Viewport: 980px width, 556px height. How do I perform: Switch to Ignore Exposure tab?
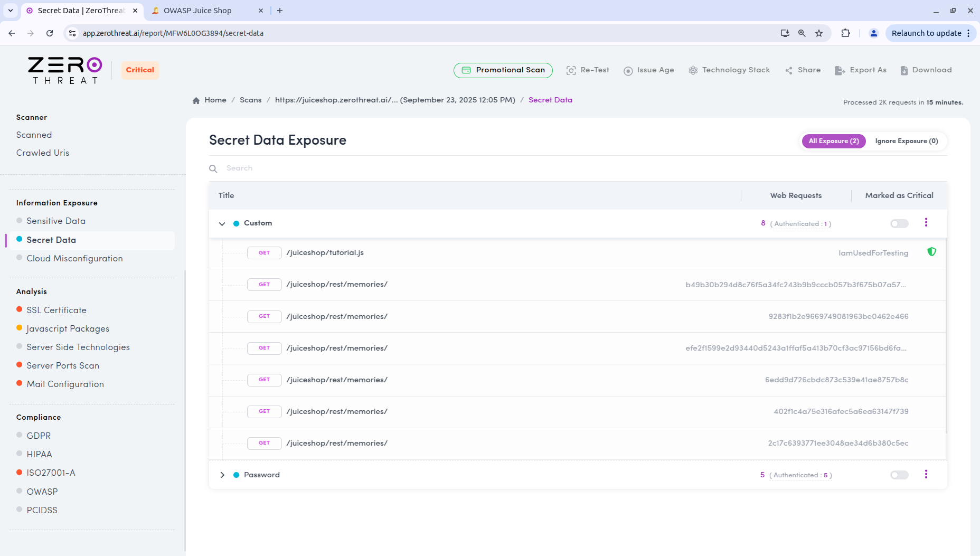(x=906, y=141)
